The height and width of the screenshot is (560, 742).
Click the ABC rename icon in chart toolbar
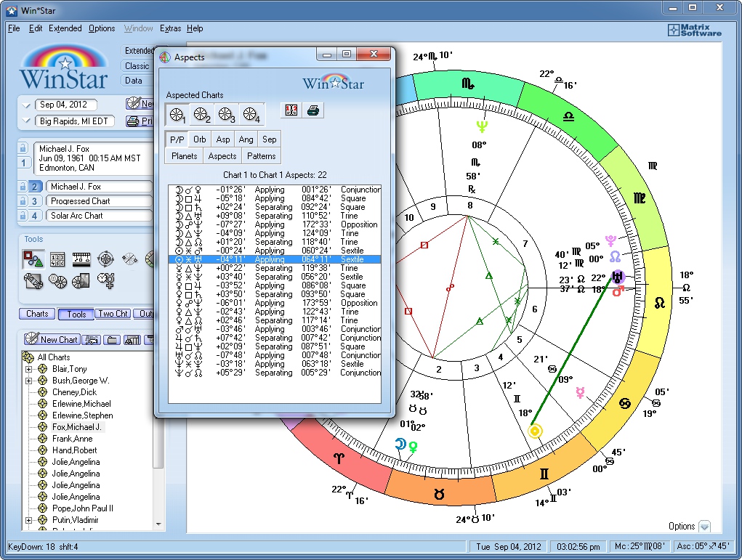coord(92,340)
